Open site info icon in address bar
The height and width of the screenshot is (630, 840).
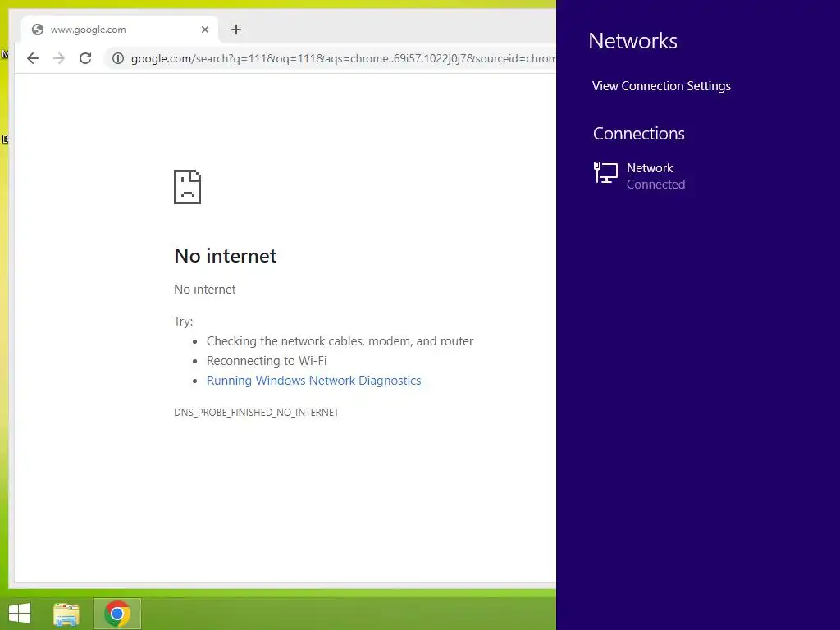pyautogui.click(x=118, y=58)
